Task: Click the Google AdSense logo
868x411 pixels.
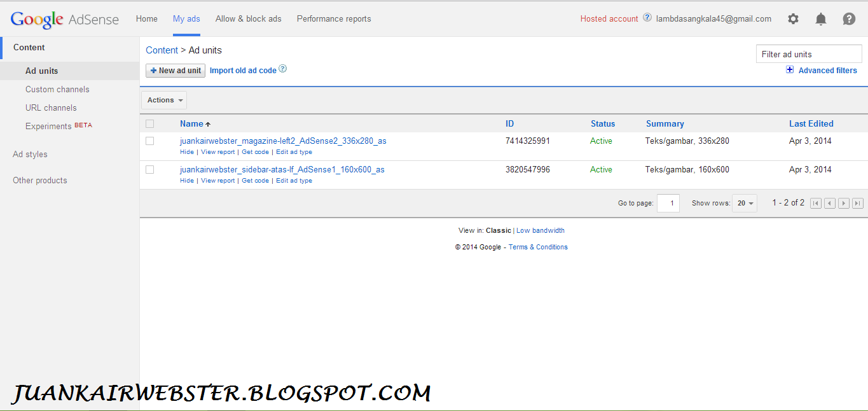Action: [x=65, y=19]
